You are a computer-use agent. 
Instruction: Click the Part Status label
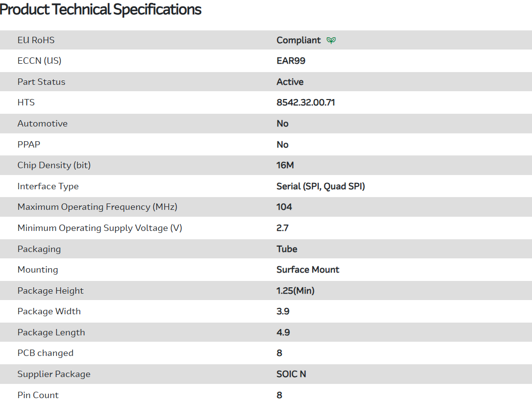pos(41,82)
